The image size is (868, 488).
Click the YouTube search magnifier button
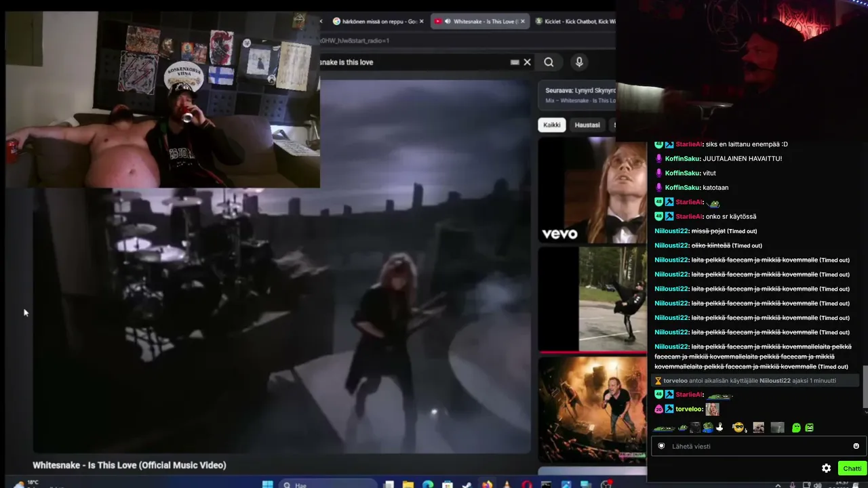point(549,62)
